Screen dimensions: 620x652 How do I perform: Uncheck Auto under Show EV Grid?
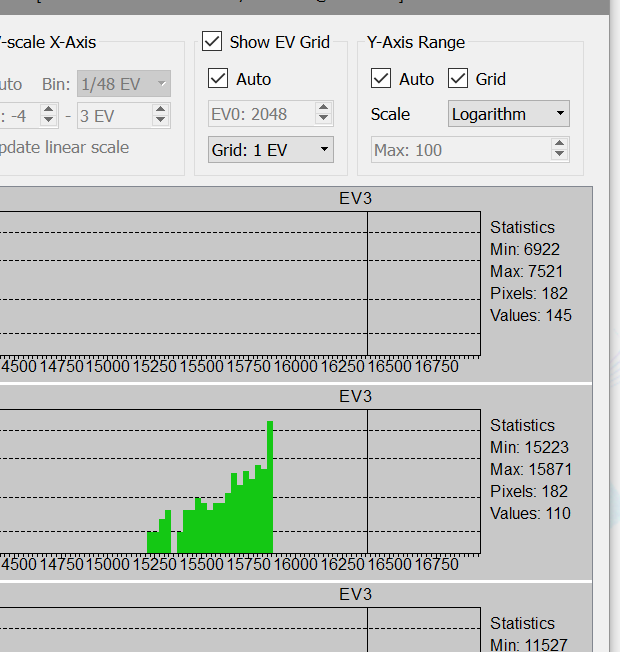point(218,79)
